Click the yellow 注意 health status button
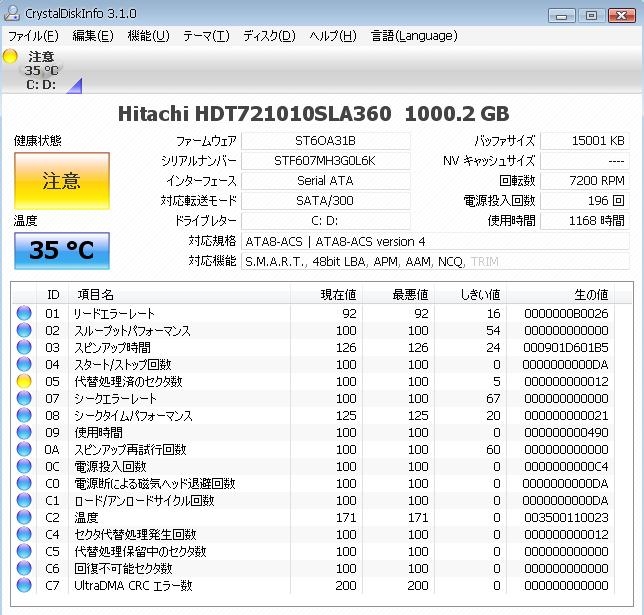Screen dimensions: 644x615 [62, 181]
